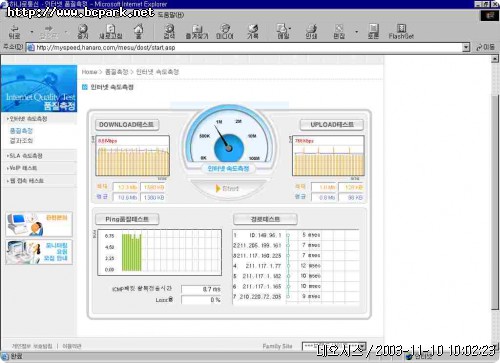Screen dimensions: 500x363
Task: Click the Discuss (토론) toolbar icon
Action: [x=373, y=32]
